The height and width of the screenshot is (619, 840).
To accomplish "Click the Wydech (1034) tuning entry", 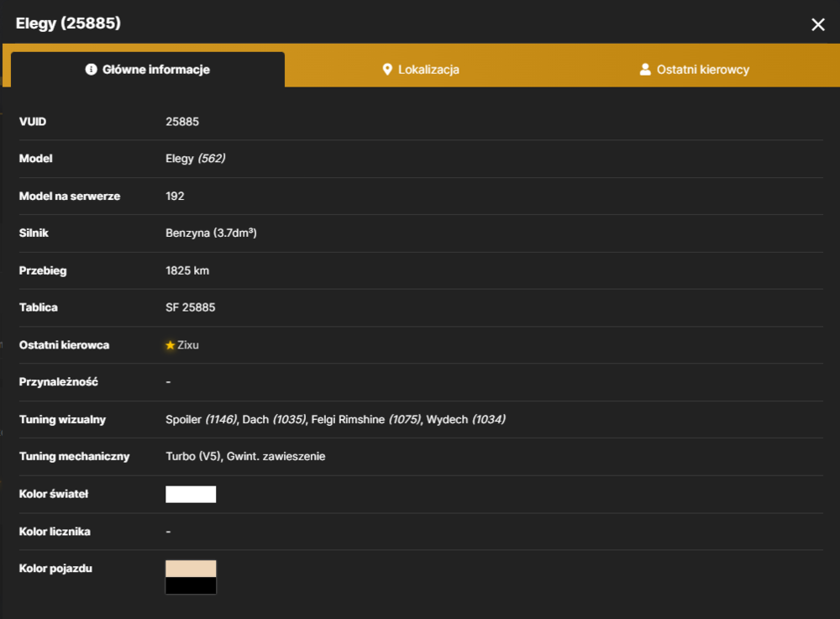I will 466,419.
